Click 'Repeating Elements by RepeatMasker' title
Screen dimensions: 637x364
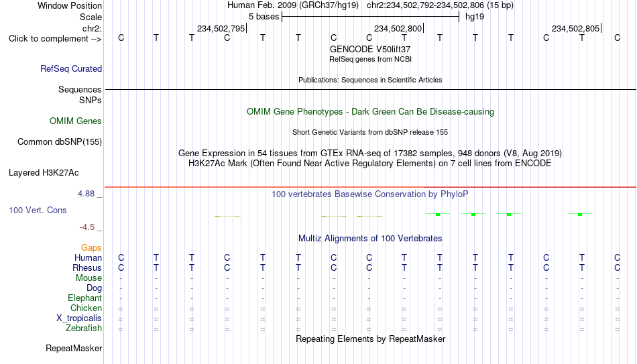370,339
